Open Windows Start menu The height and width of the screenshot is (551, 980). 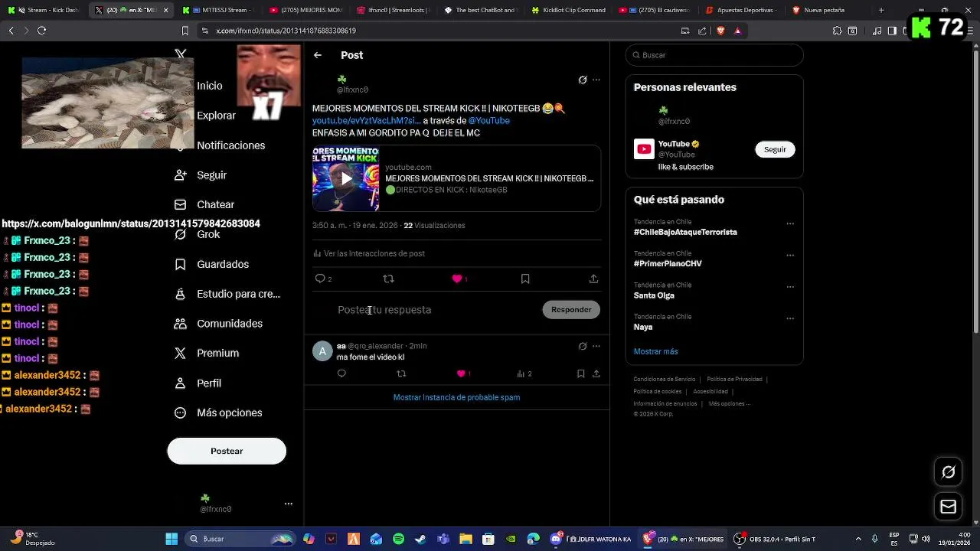pos(171,539)
